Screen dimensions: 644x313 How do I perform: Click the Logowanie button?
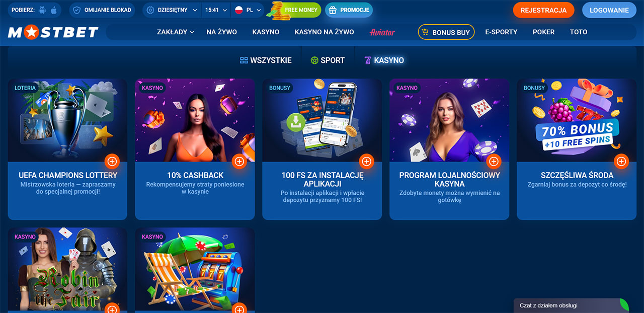point(609,10)
